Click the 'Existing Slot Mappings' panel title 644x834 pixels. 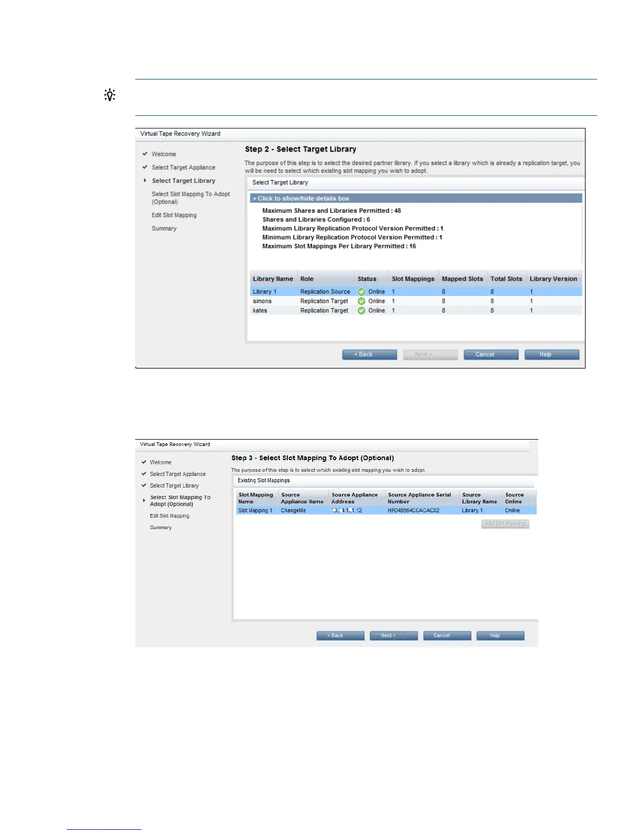coord(264,480)
